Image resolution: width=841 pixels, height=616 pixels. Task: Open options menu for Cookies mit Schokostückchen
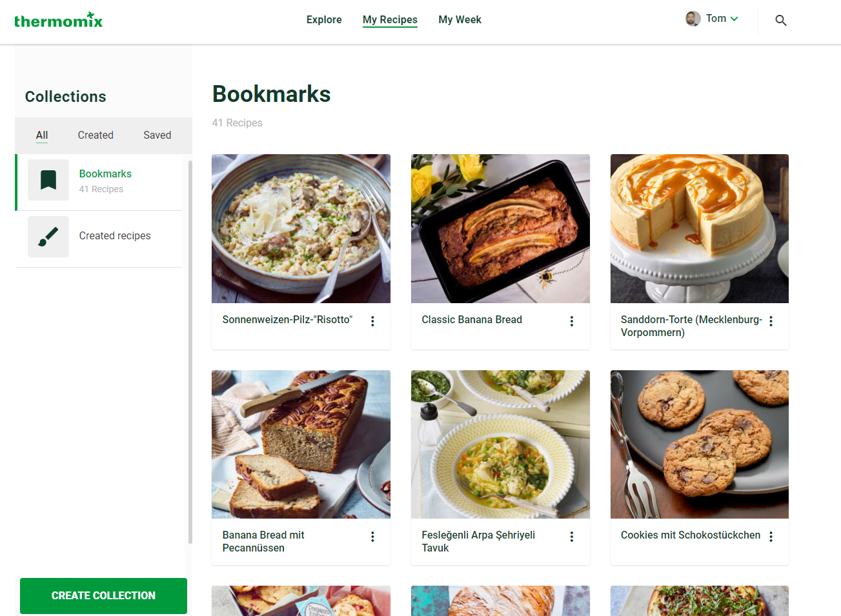tap(771, 537)
